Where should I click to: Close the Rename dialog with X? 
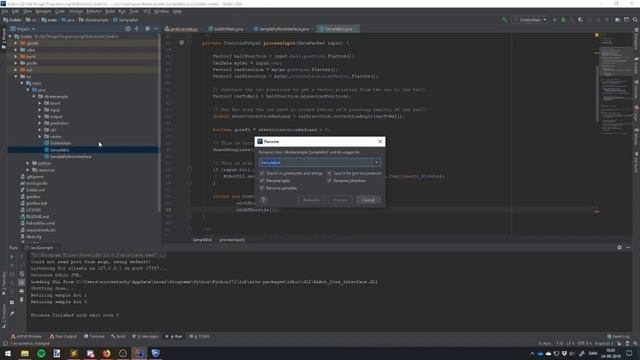[x=380, y=141]
